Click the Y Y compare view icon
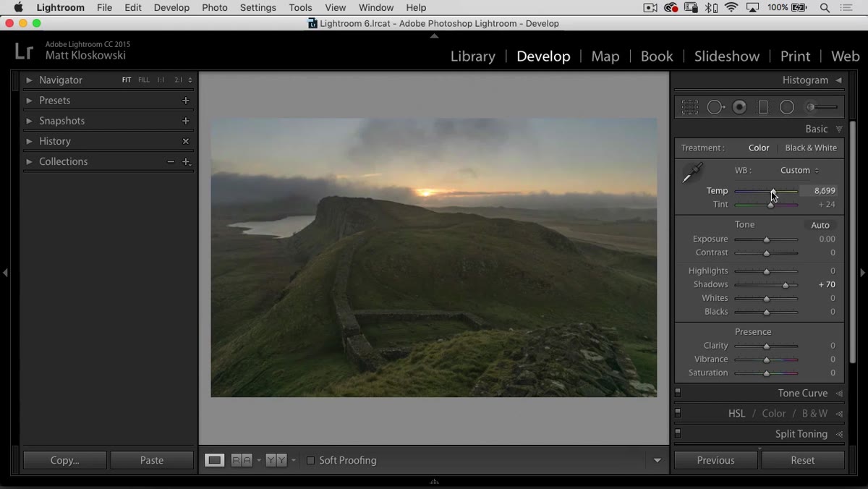 click(x=276, y=460)
